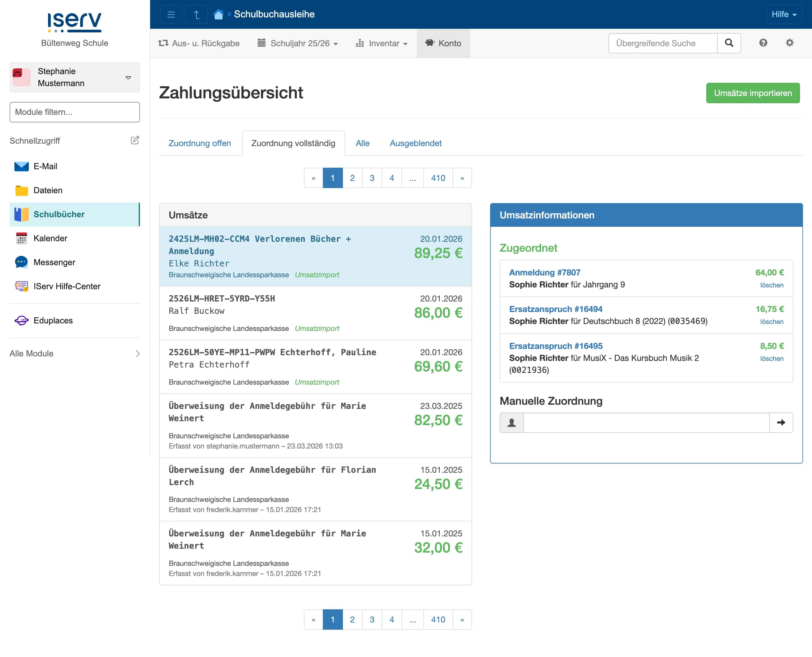Open the Messenger module in sidebar
The height and width of the screenshot is (657, 812).
click(54, 262)
